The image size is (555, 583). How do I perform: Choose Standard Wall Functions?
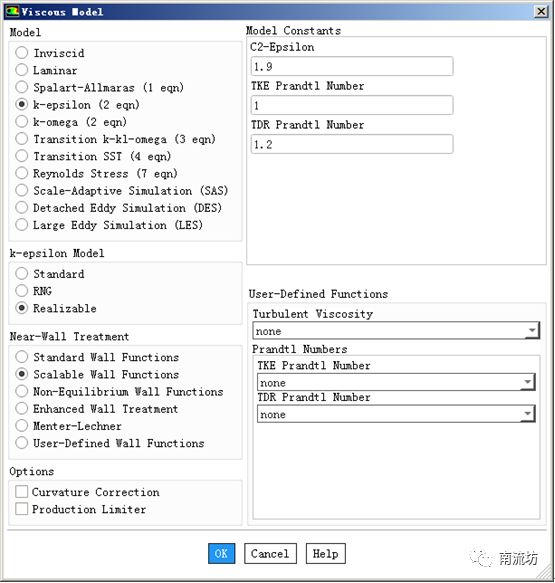click(22, 357)
